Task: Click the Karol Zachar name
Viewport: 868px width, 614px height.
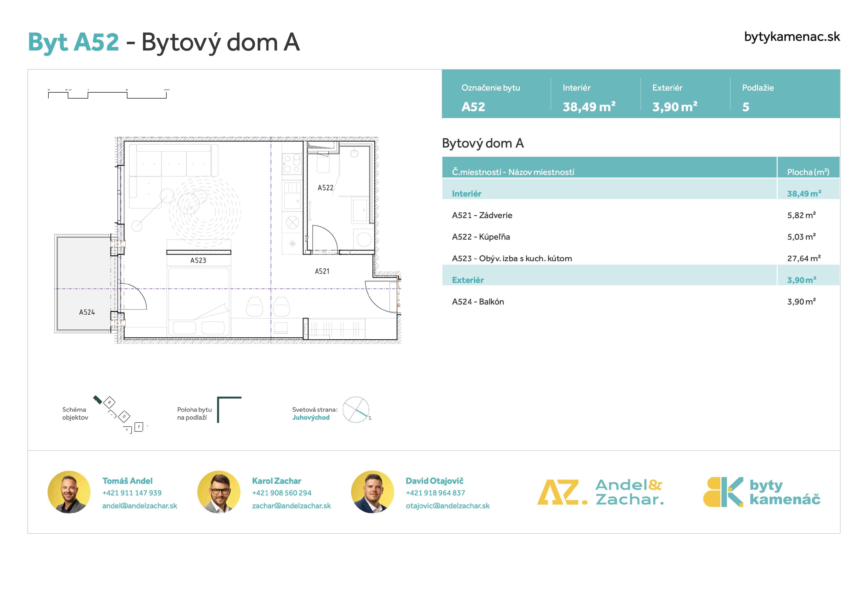Action: [x=277, y=481]
